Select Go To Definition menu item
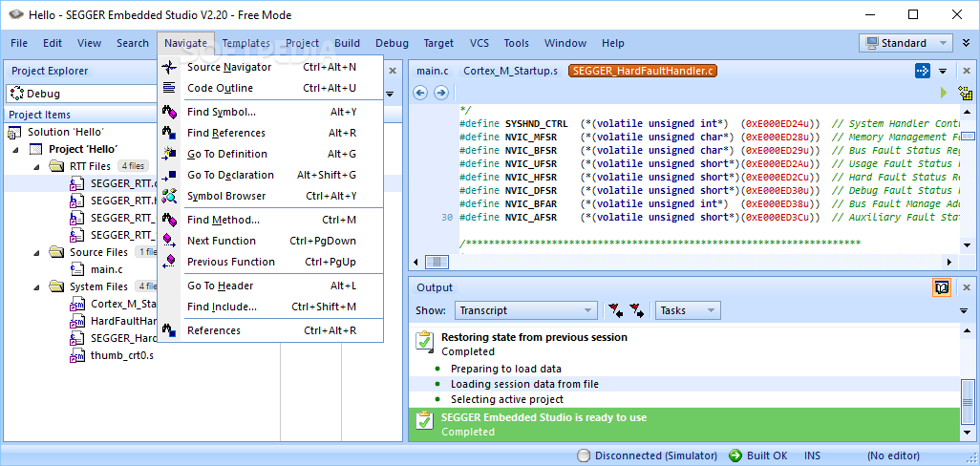Image resolution: width=980 pixels, height=466 pixels. pyautogui.click(x=270, y=154)
